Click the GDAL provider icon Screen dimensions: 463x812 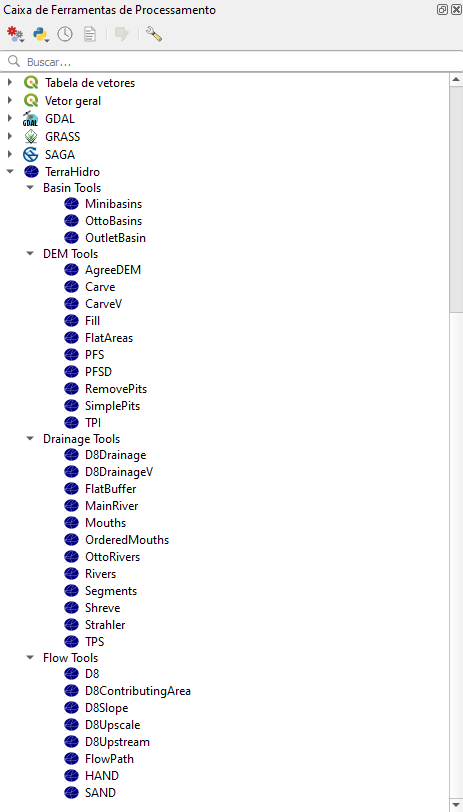(x=31, y=119)
